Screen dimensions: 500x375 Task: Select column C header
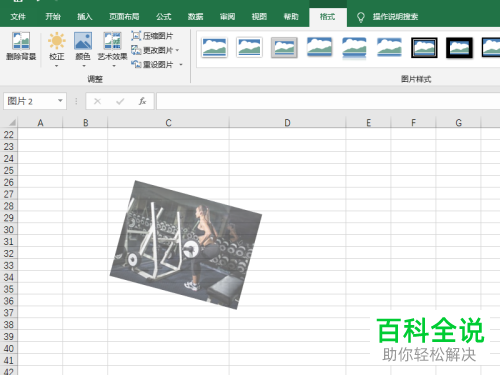click(x=168, y=123)
